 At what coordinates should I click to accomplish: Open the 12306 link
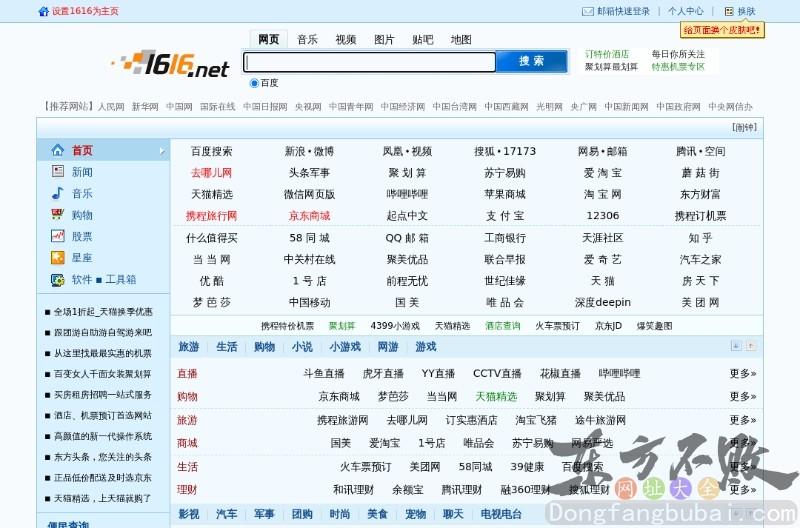pyautogui.click(x=603, y=216)
